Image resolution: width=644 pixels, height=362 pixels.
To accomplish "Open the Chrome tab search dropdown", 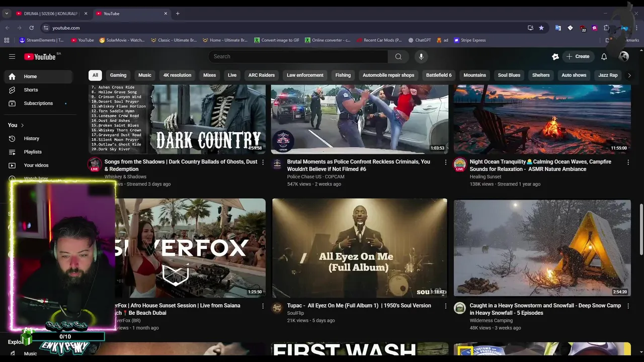I will [7, 14].
